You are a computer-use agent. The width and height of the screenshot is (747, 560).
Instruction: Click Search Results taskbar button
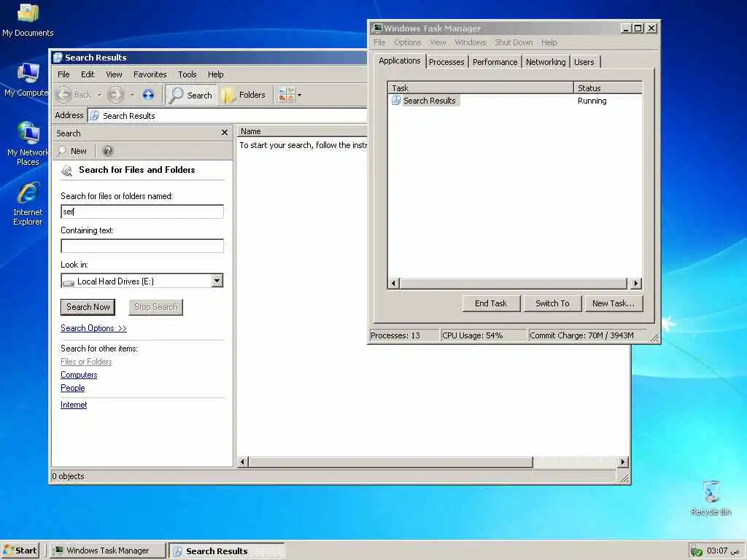227,551
